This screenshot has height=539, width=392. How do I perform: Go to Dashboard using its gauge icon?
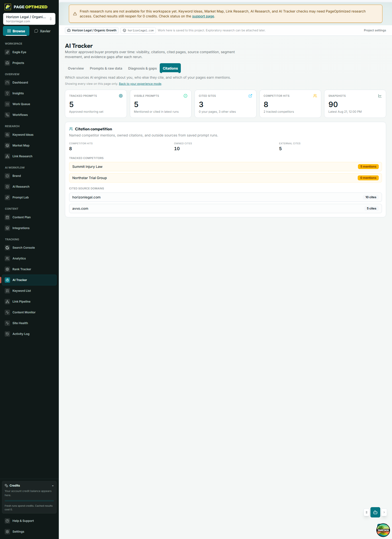[x=7, y=83]
